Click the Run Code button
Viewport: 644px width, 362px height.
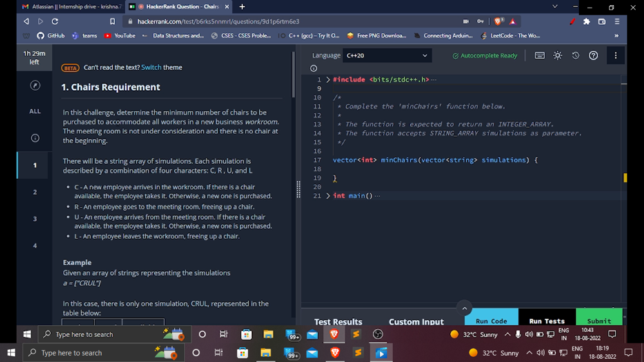pyautogui.click(x=491, y=321)
